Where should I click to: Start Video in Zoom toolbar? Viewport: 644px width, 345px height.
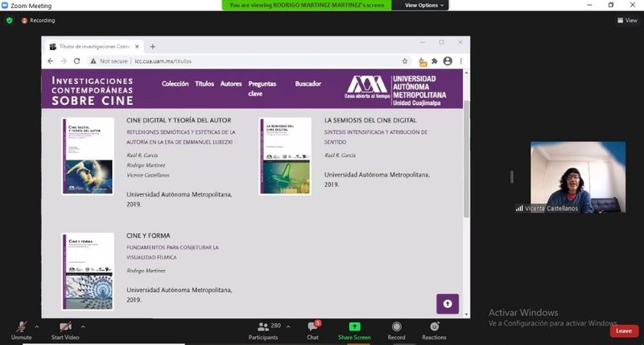65,331
